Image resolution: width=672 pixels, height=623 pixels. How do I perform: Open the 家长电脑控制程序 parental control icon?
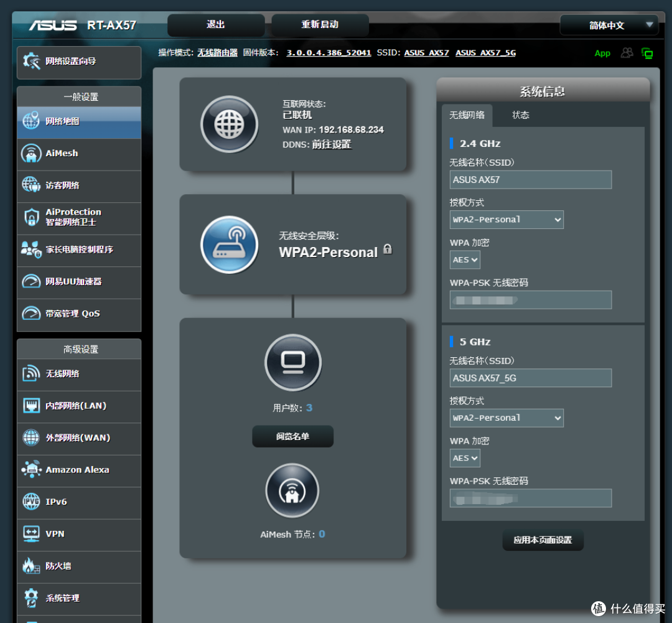coord(31,250)
